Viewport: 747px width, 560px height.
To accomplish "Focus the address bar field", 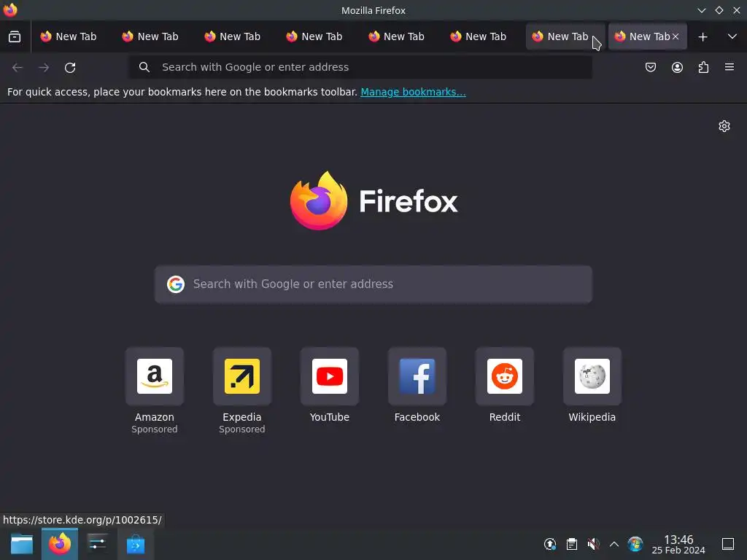I will (x=360, y=67).
